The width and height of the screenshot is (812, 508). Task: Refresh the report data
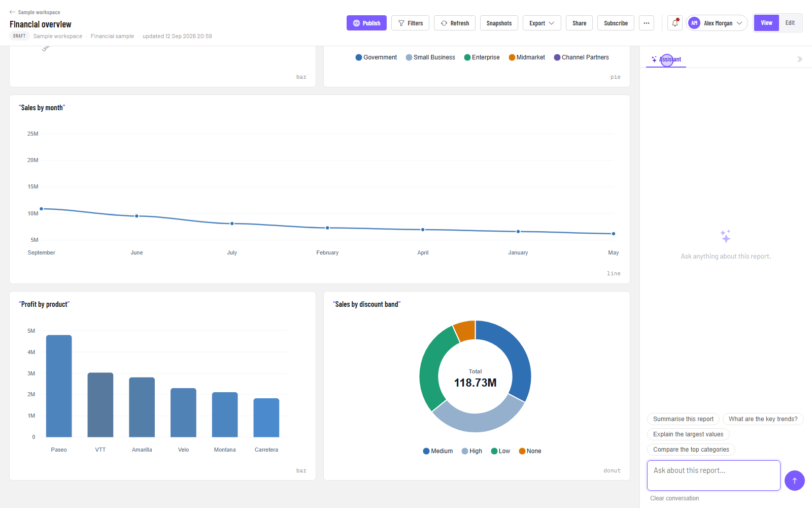click(x=455, y=23)
